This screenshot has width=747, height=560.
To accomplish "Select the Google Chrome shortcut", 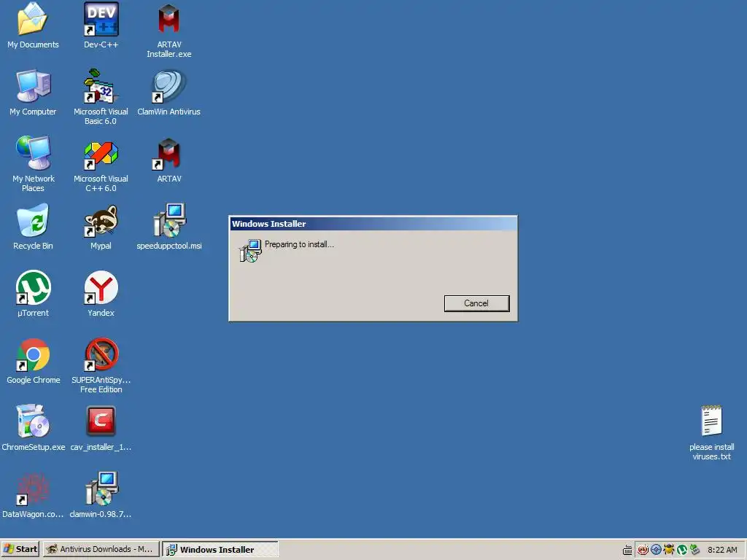I will pyautogui.click(x=33, y=355).
